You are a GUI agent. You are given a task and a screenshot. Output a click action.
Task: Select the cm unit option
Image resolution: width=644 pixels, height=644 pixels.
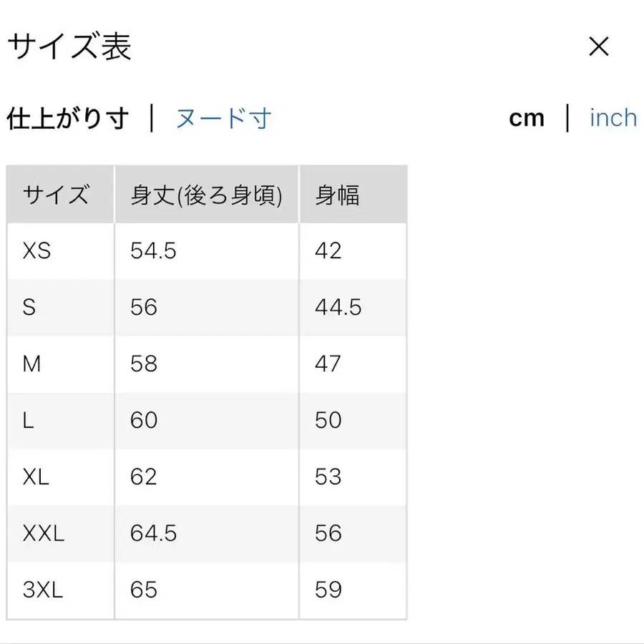point(527,117)
